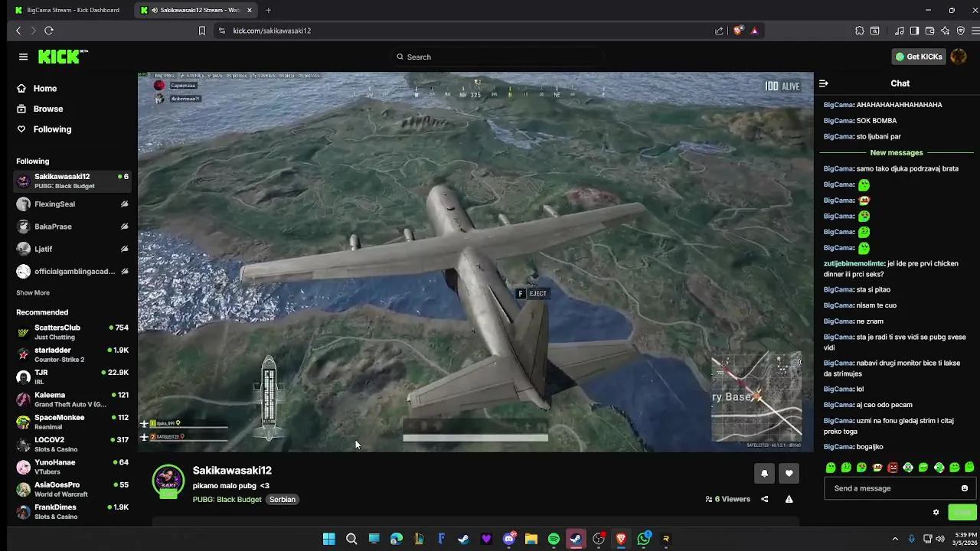
Task: Click the green Chat send button
Action: [x=962, y=513]
